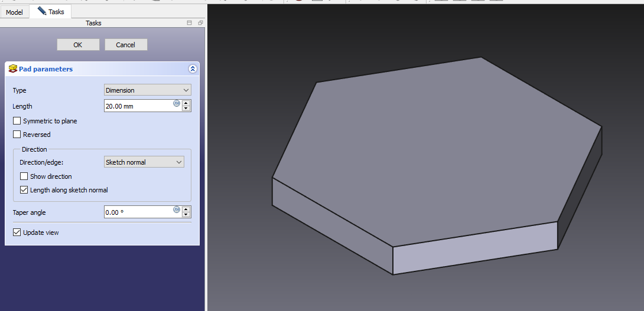644x311 pixels.
Task: Decrease Taper angle with down arrow
Action: coord(186,215)
